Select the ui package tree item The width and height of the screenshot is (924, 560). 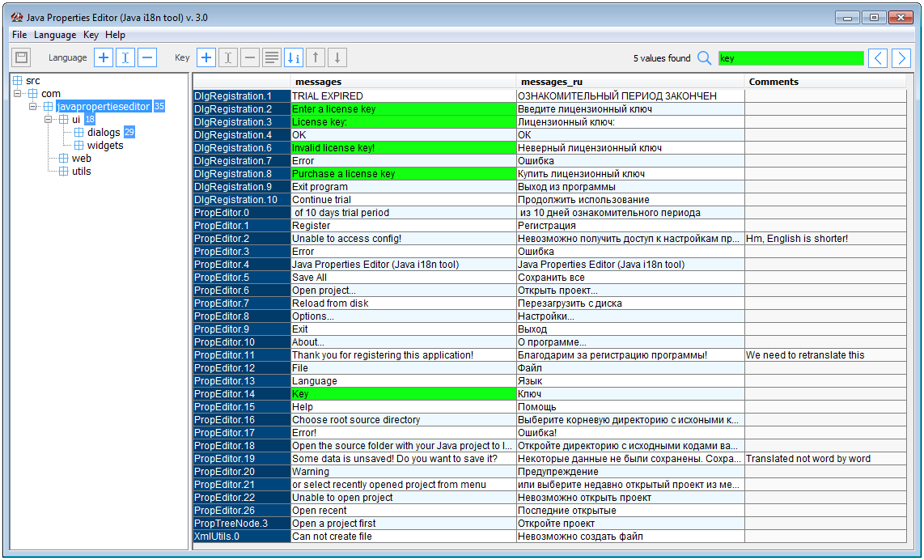(x=76, y=120)
